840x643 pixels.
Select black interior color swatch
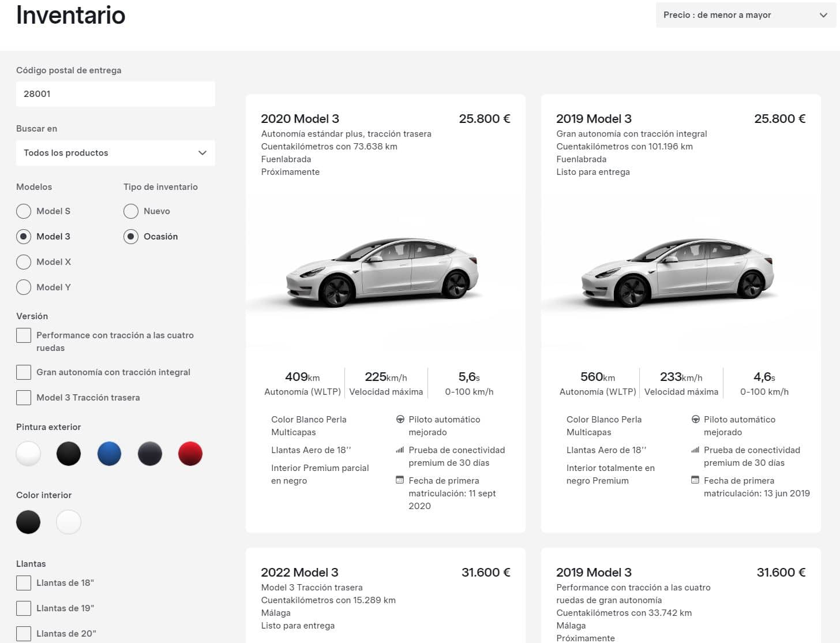(28, 522)
